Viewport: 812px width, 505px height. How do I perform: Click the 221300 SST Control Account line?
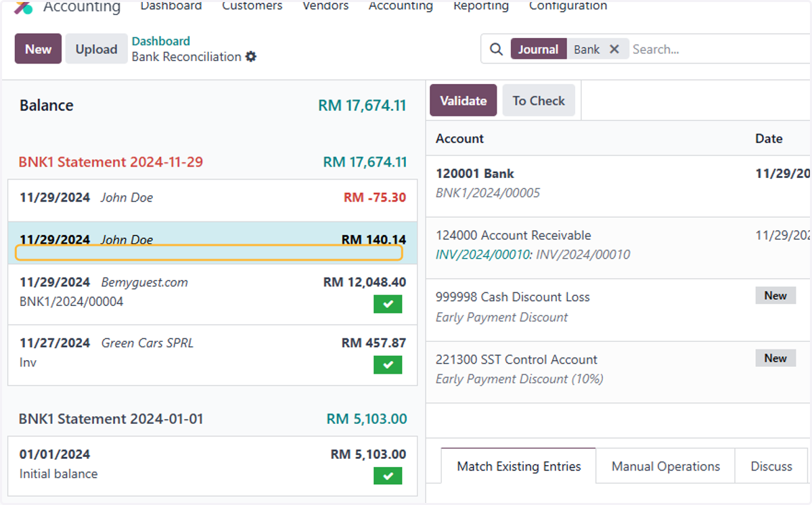click(618, 372)
